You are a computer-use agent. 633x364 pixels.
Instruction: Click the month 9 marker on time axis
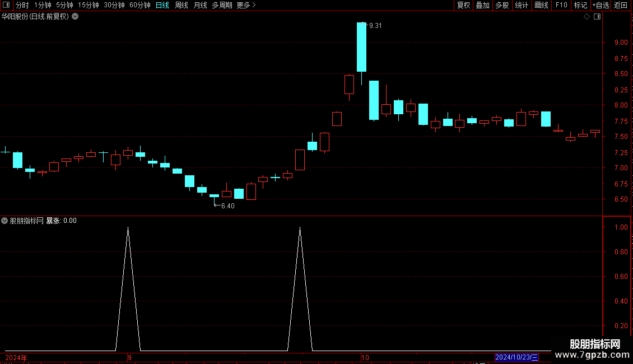click(x=129, y=357)
